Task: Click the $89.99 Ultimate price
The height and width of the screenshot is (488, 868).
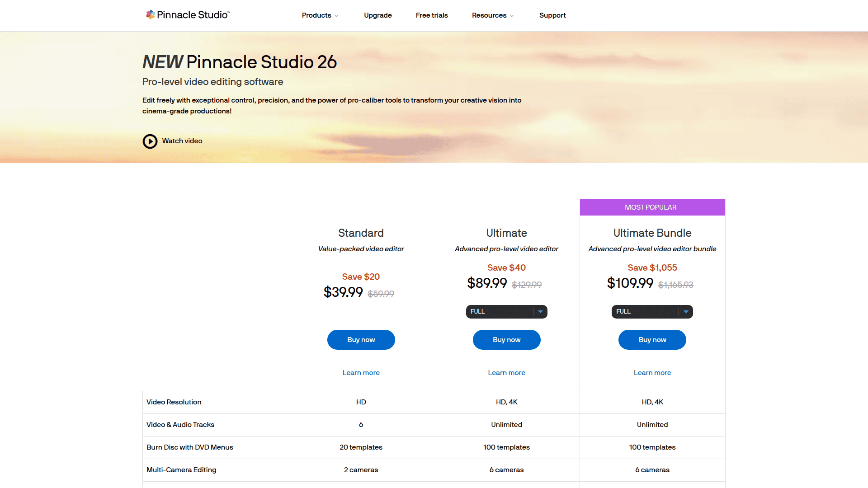Action: pos(487,283)
